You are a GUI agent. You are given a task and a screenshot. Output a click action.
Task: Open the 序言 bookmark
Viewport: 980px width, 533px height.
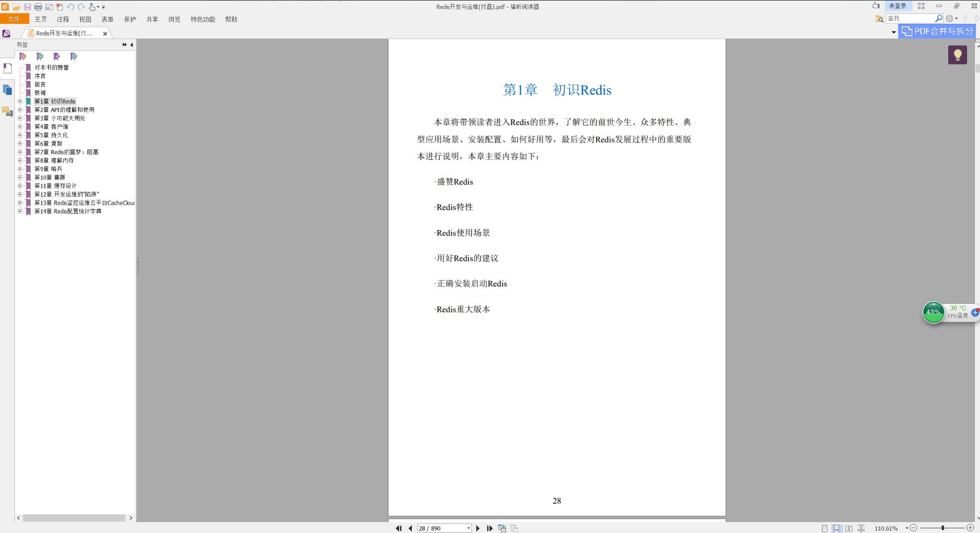40,76
